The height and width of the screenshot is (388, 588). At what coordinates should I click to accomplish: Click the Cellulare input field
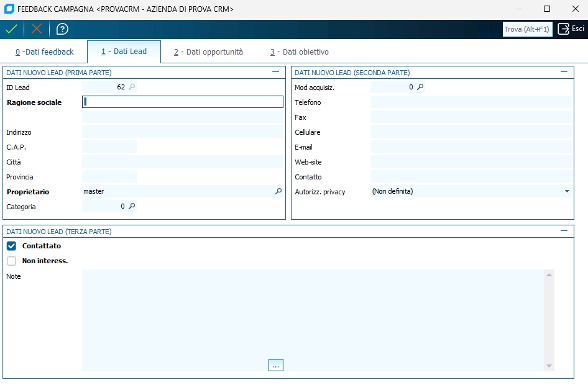tap(471, 132)
